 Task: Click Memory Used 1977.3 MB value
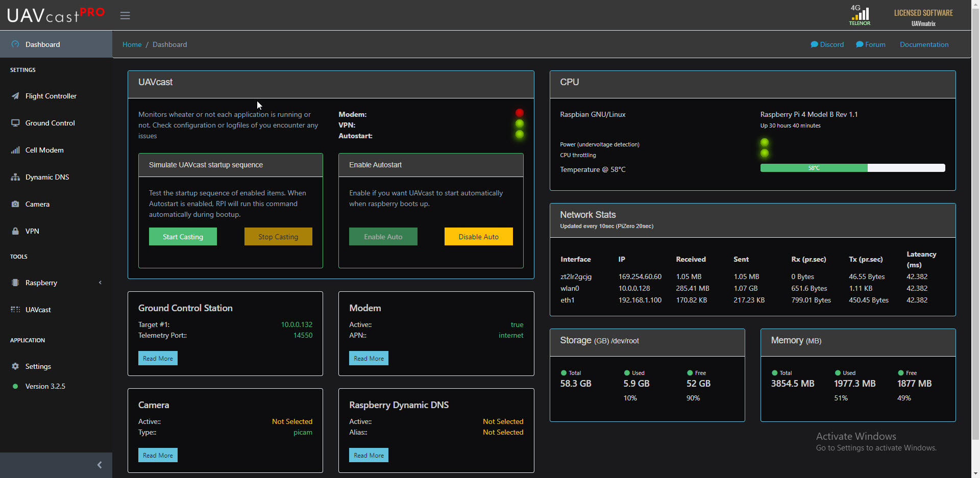coord(855,384)
